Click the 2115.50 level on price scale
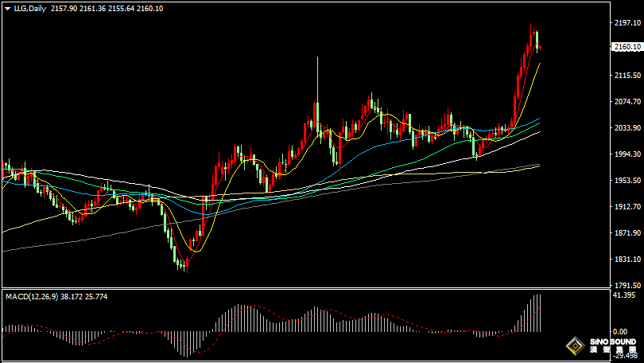 tap(627, 76)
